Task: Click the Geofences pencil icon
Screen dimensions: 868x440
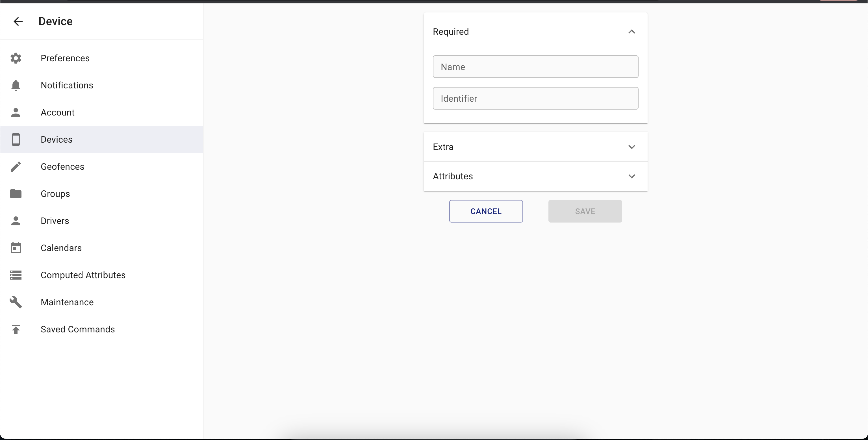Action: tap(15, 167)
